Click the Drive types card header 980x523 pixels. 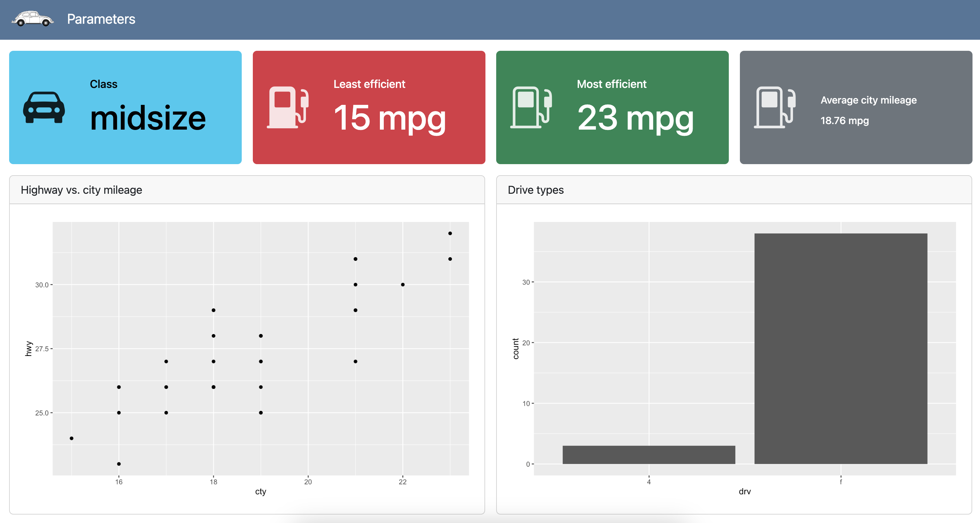(535, 190)
